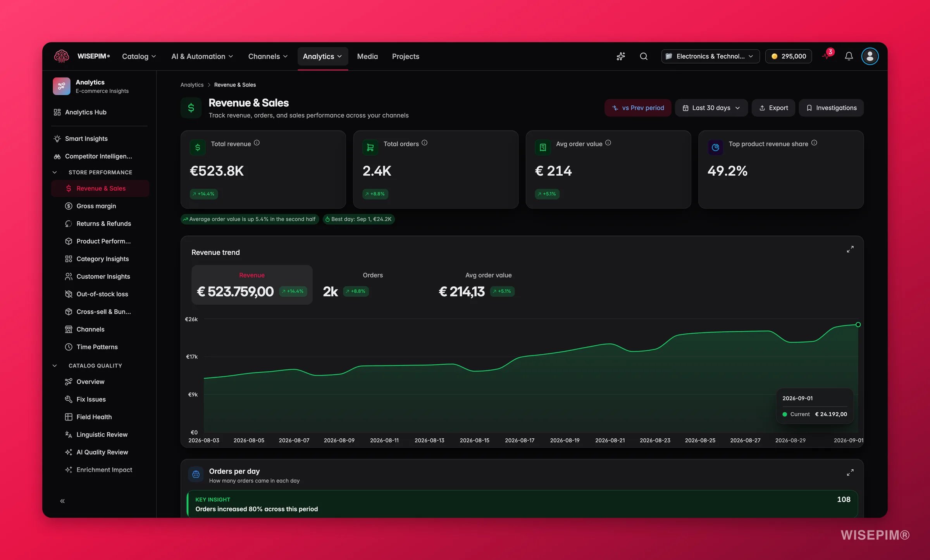Open the Channels top nav dropdown
Screen dimensions: 930x560
pyautogui.click(x=268, y=57)
